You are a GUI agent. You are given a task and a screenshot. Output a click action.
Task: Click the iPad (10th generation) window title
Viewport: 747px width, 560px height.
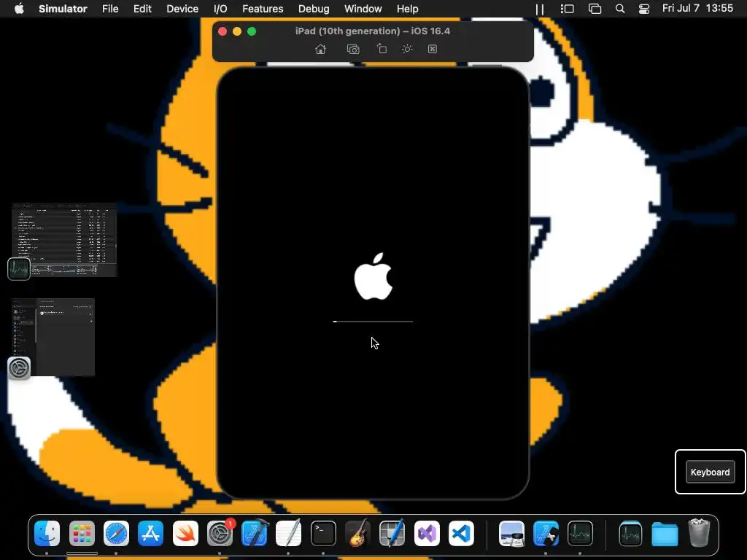(x=373, y=31)
